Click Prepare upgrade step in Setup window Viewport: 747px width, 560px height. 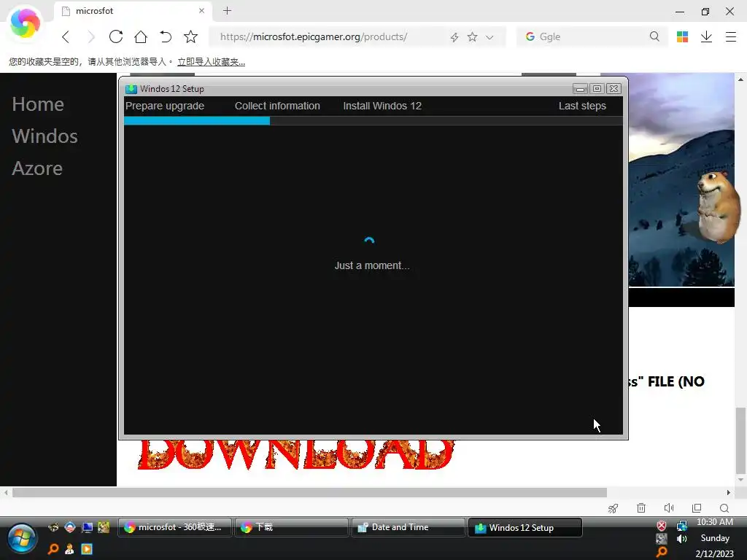point(165,106)
